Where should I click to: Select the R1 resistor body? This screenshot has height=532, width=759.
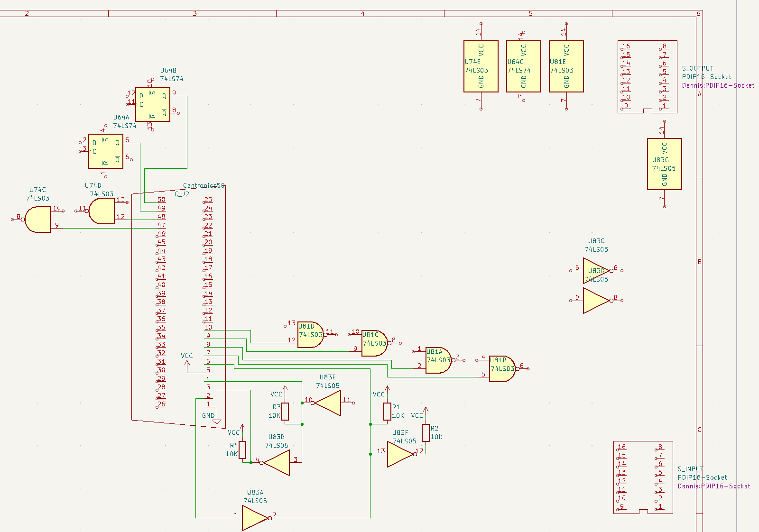click(388, 412)
